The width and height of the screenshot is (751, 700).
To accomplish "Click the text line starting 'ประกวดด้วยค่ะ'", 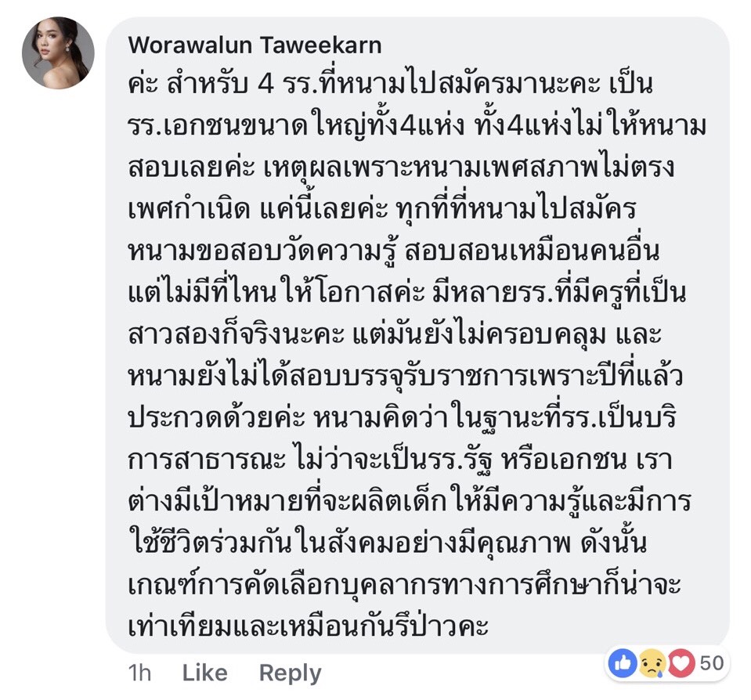I will click(403, 419).
